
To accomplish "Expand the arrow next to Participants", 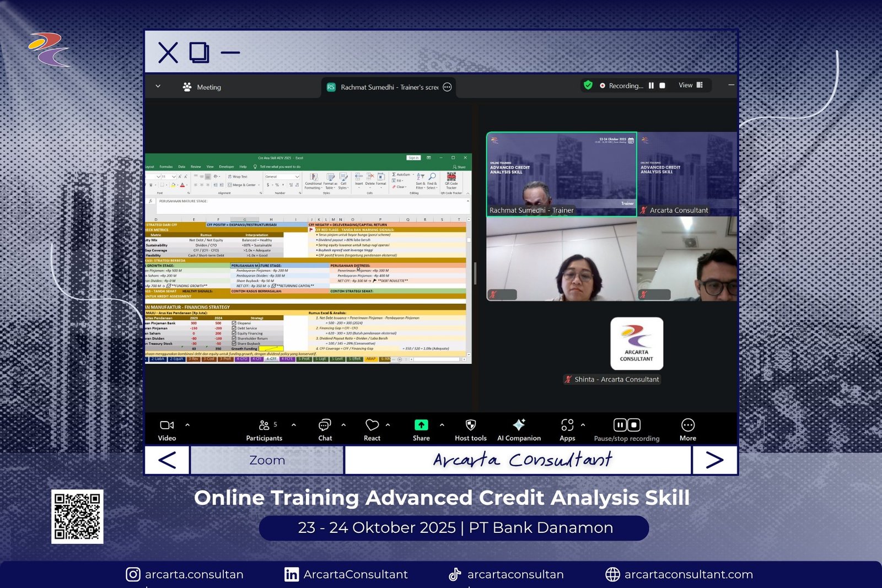I will 294,425.
